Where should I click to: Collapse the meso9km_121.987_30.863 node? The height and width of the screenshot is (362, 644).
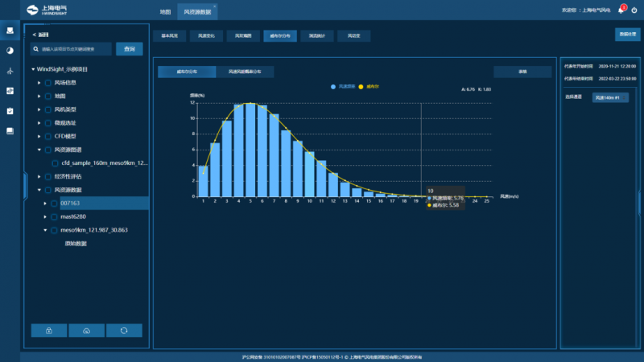click(x=45, y=230)
